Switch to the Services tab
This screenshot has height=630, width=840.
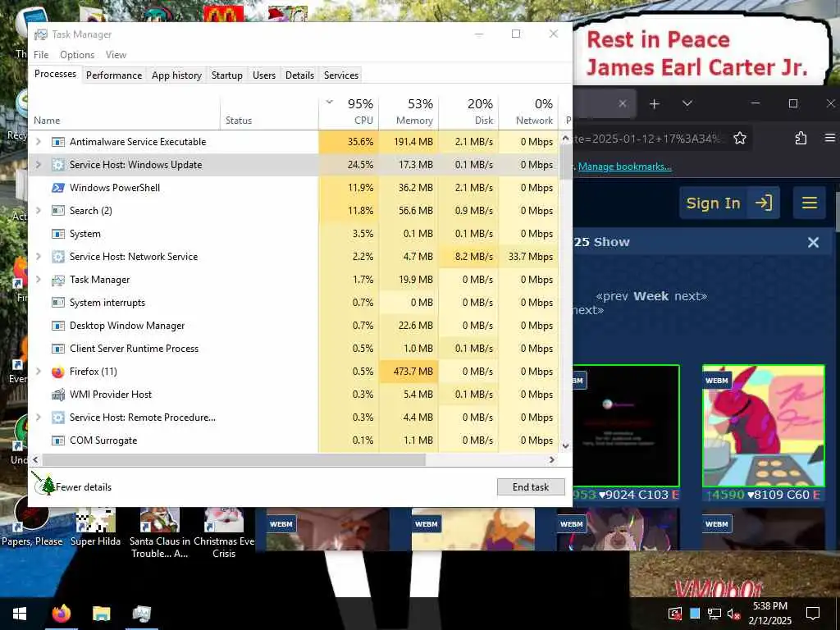340,75
